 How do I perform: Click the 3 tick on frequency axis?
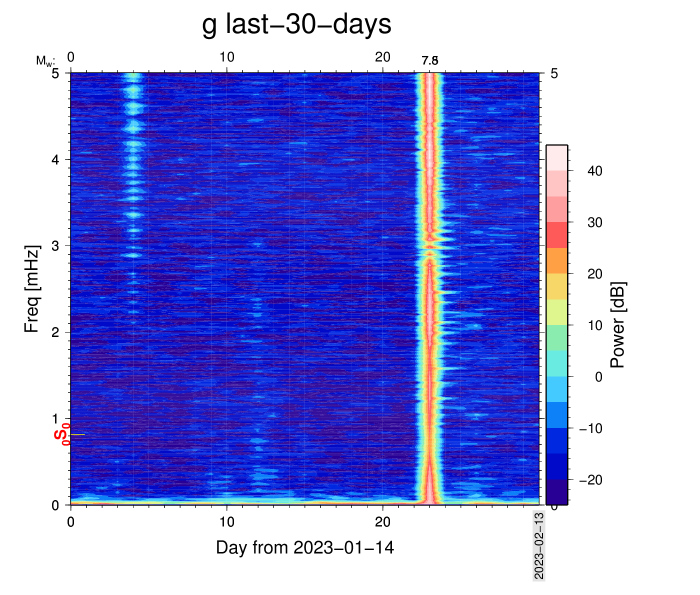coord(55,246)
